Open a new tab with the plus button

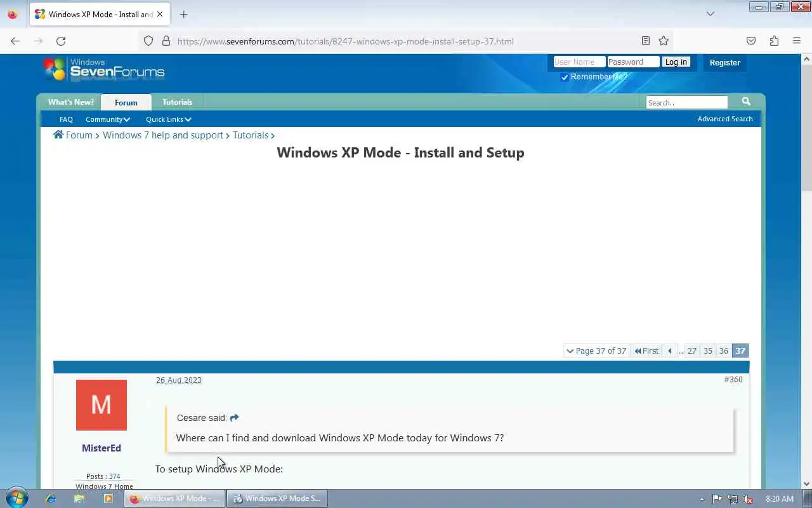pyautogui.click(x=183, y=14)
